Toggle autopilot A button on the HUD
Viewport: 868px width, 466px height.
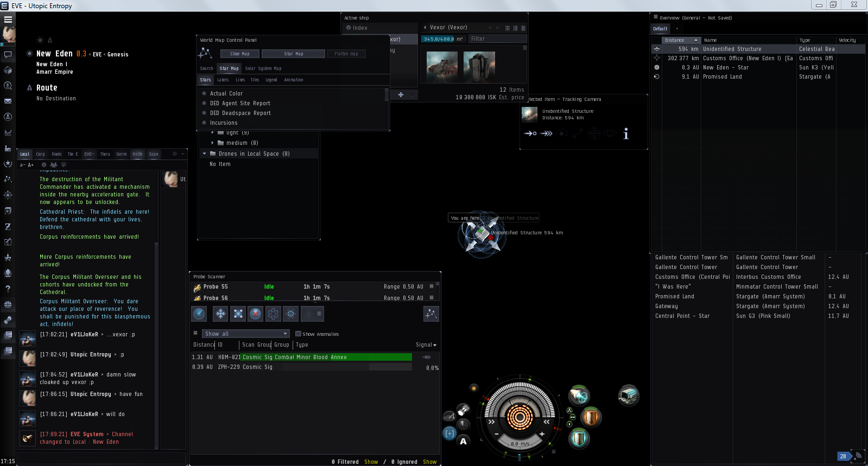tap(463, 441)
